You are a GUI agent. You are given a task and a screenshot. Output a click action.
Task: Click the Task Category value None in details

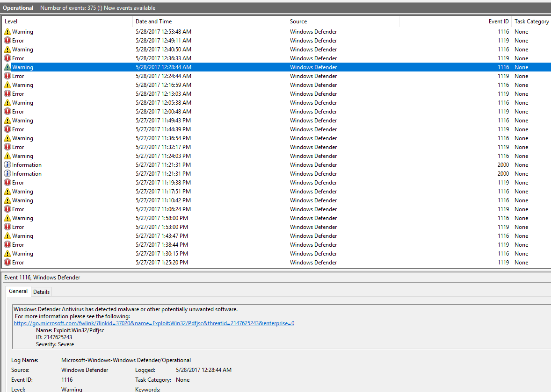(x=183, y=380)
